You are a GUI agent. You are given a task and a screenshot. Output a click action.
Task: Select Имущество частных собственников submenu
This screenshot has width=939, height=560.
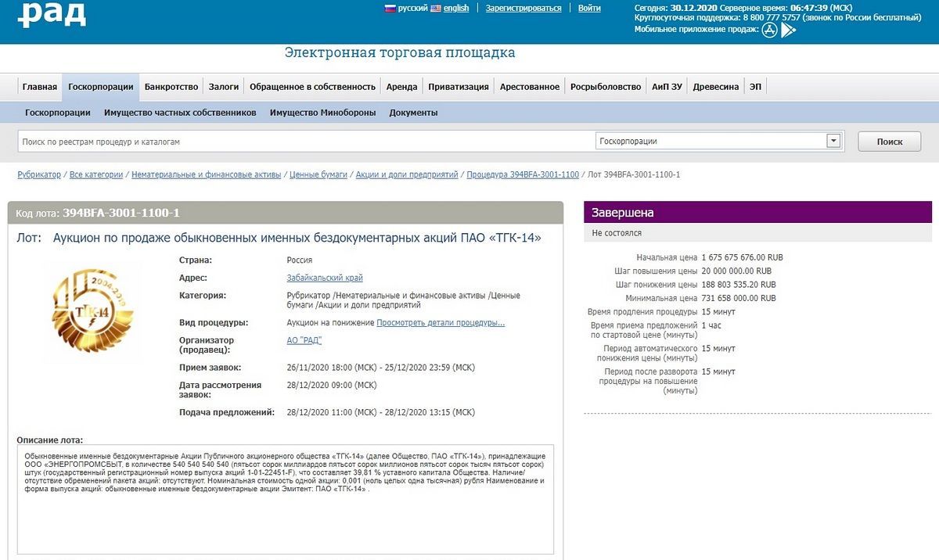click(180, 113)
